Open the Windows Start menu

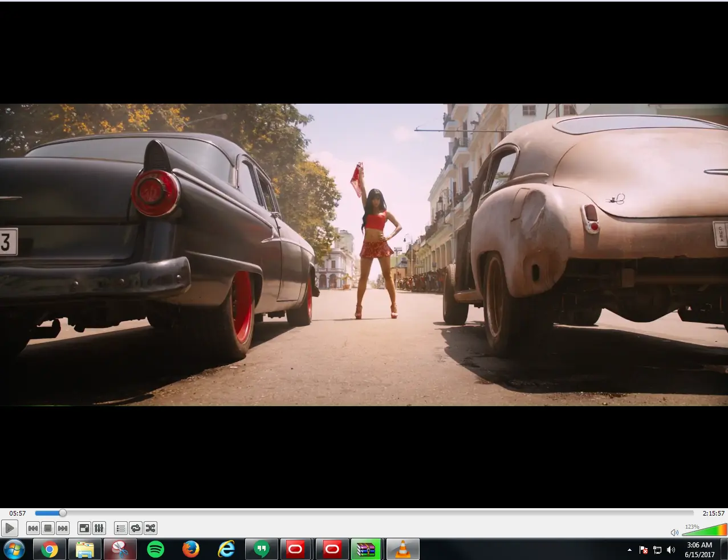click(14, 549)
